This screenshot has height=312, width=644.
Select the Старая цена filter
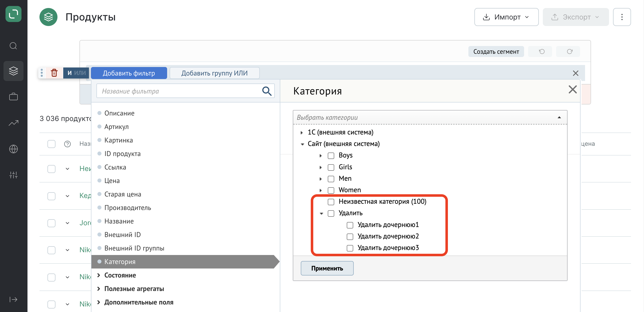point(123,194)
